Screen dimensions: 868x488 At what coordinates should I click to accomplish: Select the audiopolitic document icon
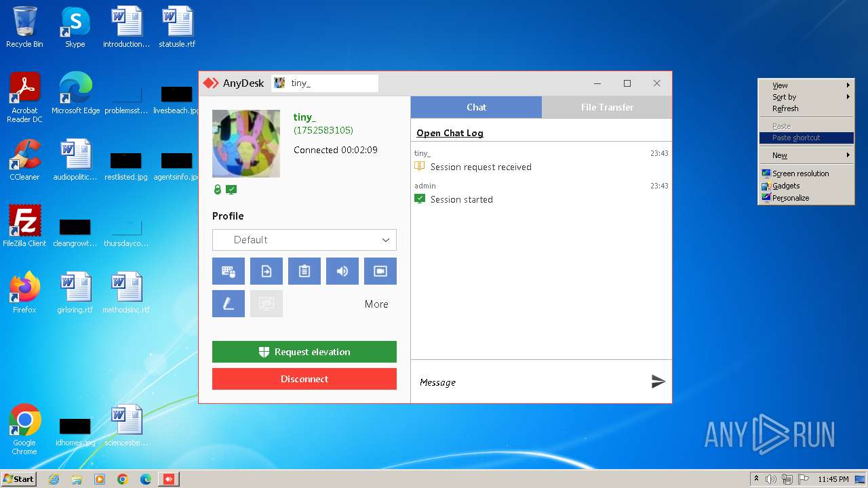75,160
